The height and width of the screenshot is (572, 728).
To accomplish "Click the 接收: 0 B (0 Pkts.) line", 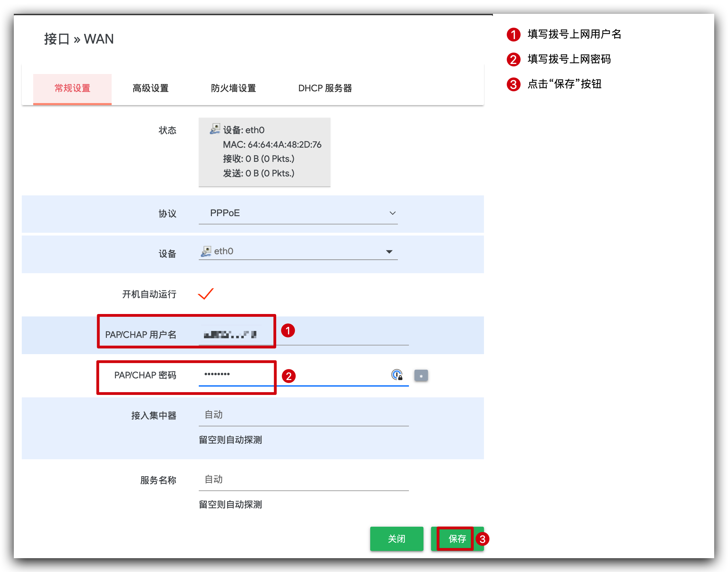I will 259,159.
